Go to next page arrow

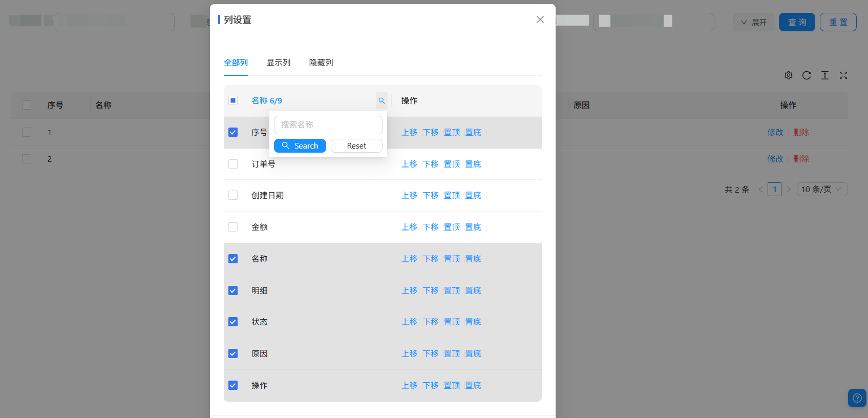pos(789,190)
